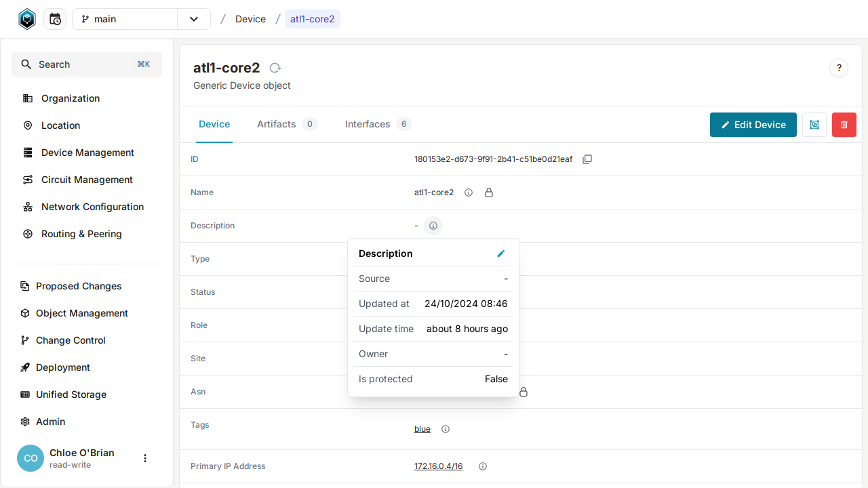Click the copy ID icon
The image size is (868, 488).
587,159
